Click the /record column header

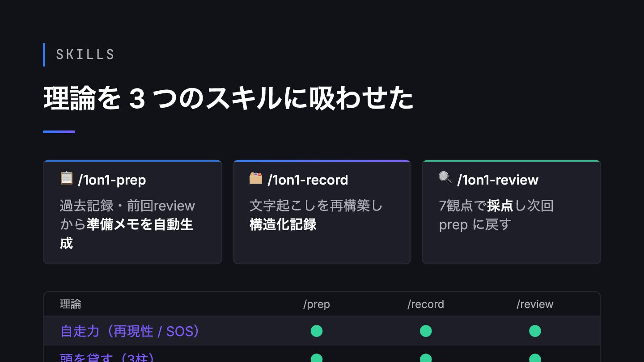426,304
